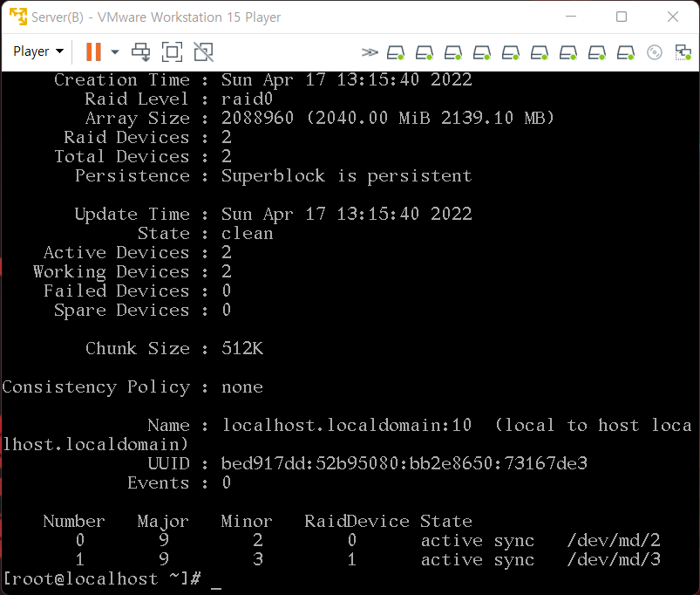This screenshot has height=595, width=700.
Task: Click the ninth hard disk icon beside CD
Action: click(625, 52)
